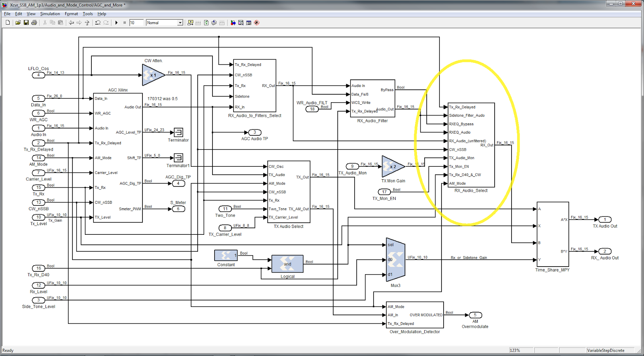
Task: Open the Tools menu
Action: 88,14
